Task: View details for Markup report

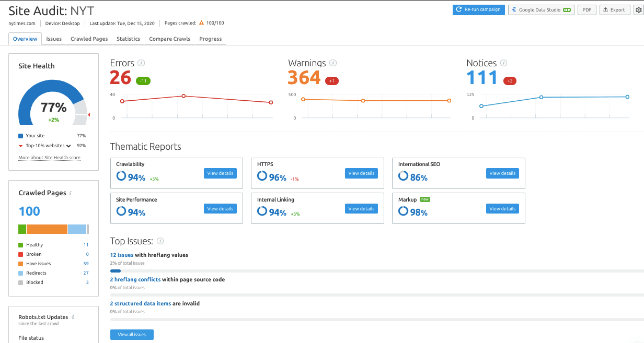Action: (x=502, y=209)
